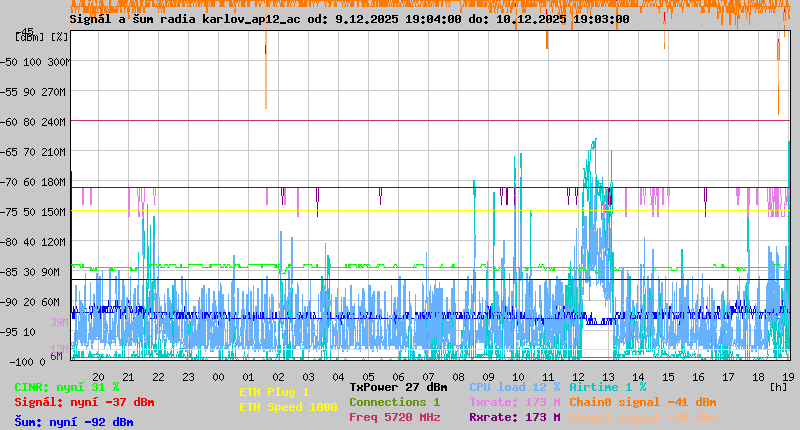The width and height of the screenshot is (800, 430).
Task: Click the CPU load 12 % legend
Action: pos(514,387)
